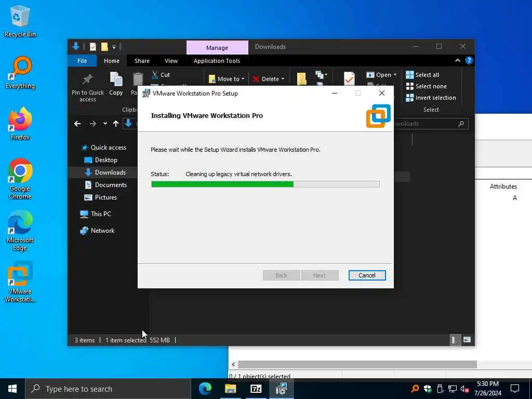Viewport: 532px width, 399px height.
Task: Open Downloads in the navigation pane
Action: click(105, 172)
